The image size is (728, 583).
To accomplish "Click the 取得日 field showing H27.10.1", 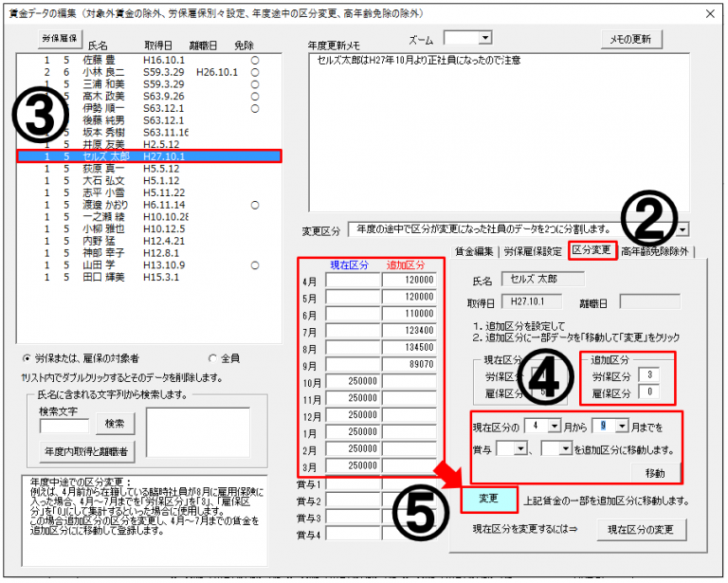I will [x=532, y=301].
